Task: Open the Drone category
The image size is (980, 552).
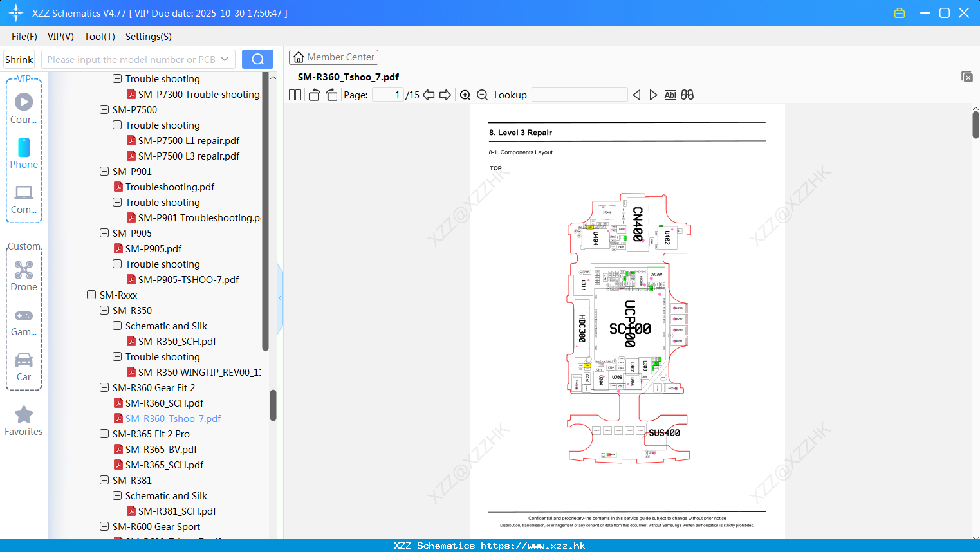Action: pos(24,276)
